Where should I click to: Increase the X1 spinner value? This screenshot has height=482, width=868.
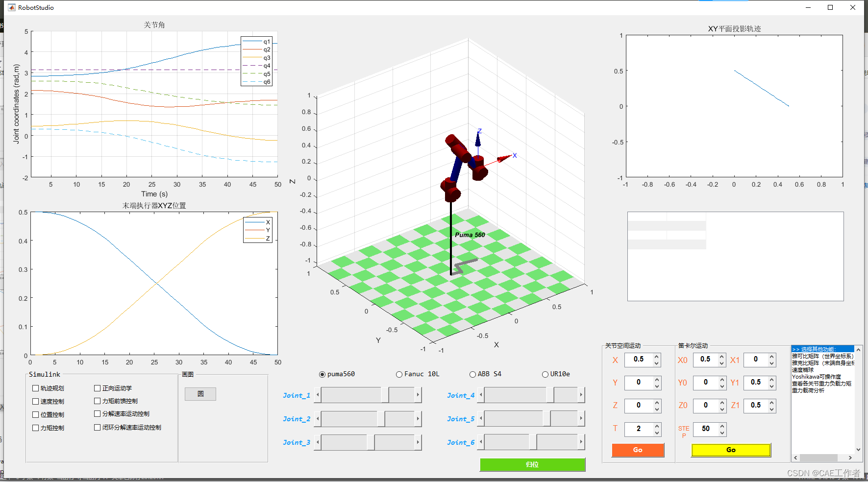click(x=772, y=357)
